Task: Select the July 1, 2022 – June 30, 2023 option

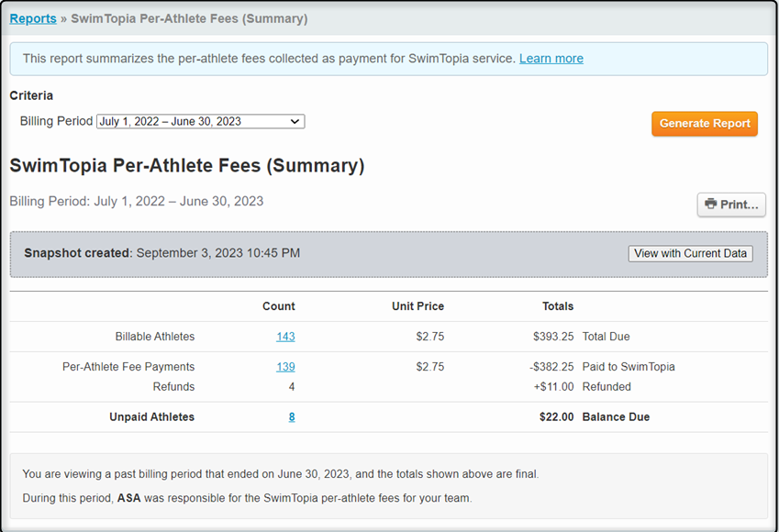Action: pyautogui.click(x=184, y=121)
